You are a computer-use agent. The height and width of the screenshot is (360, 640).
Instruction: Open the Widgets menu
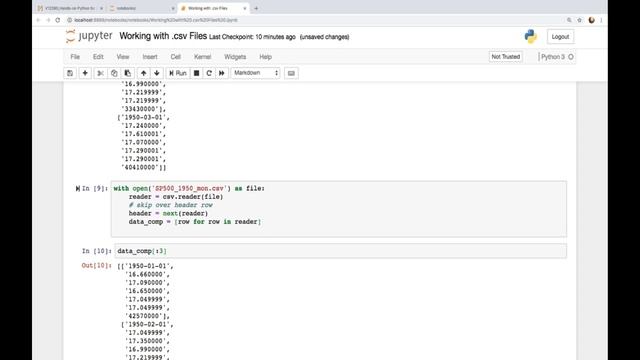pyautogui.click(x=235, y=57)
